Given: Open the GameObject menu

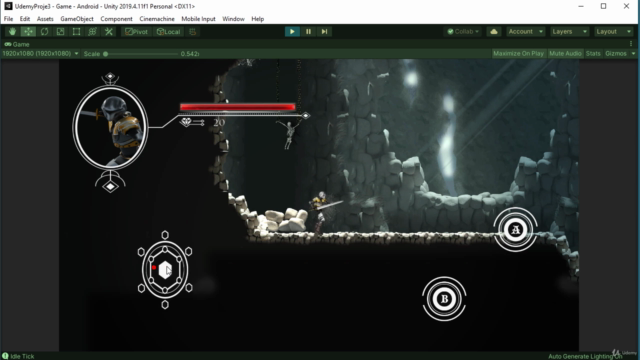Looking at the screenshot, I should [x=77, y=19].
